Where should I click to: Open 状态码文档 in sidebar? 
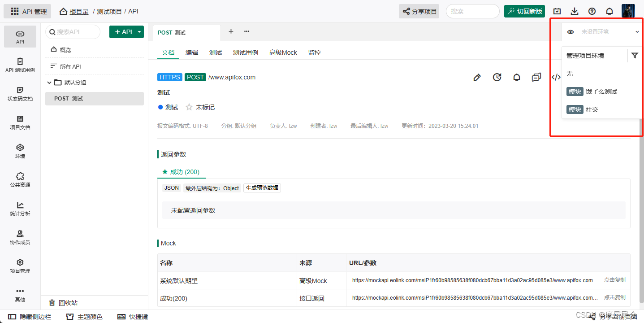20,94
